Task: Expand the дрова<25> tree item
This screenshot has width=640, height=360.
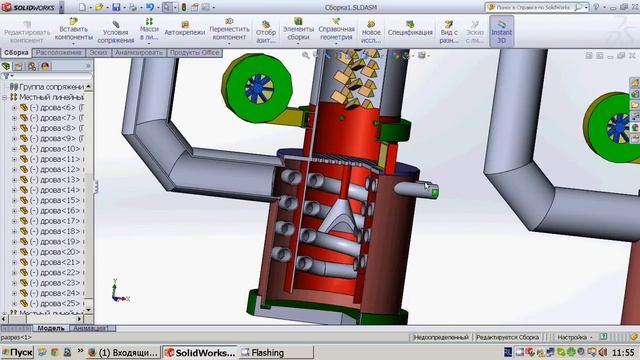Action: pos(14,304)
